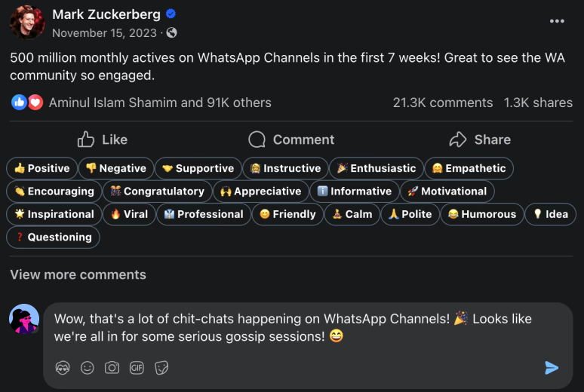Click inside the comment text field
Image resolution: width=584 pixels, height=392 pixels.
(x=302, y=328)
